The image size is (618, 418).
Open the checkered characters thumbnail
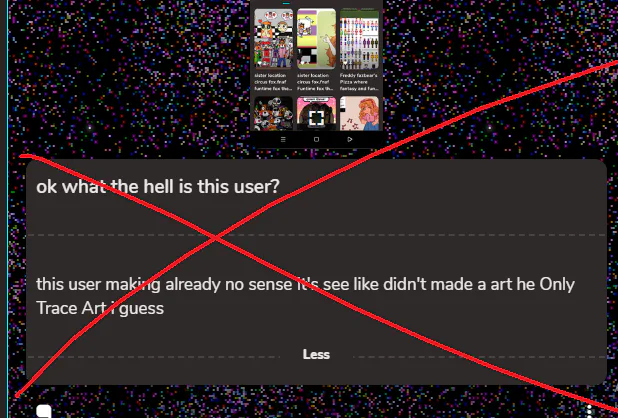pyautogui.click(x=274, y=39)
